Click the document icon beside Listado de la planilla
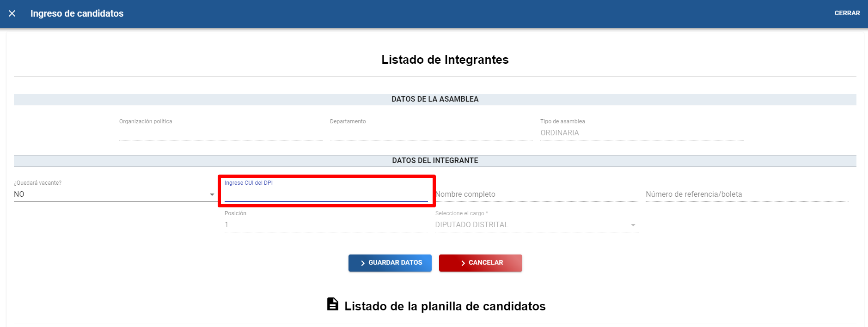 click(332, 304)
